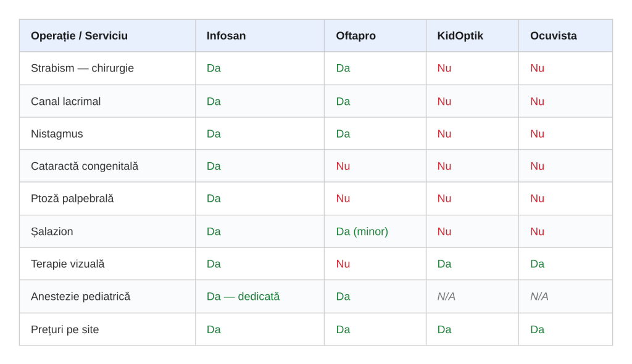The width and height of the screenshot is (632, 364).
Task: Select the Șalazion row label
Action: [52, 232]
